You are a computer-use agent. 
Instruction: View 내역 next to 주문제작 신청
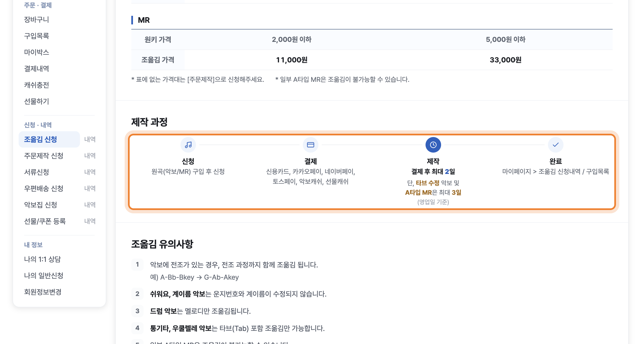(x=90, y=156)
